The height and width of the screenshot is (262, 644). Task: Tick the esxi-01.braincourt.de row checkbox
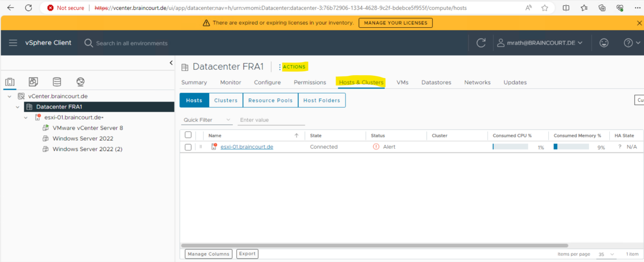[x=188, y=147]
